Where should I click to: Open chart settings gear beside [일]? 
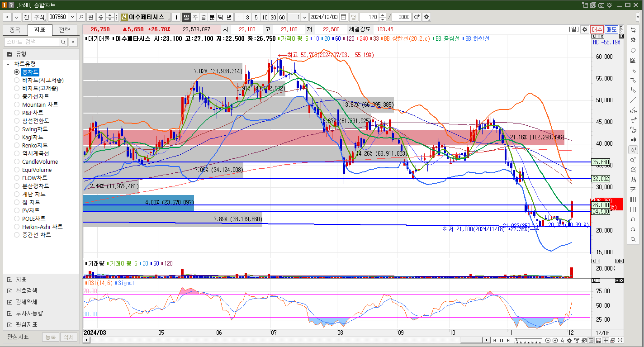coord(584,29)
